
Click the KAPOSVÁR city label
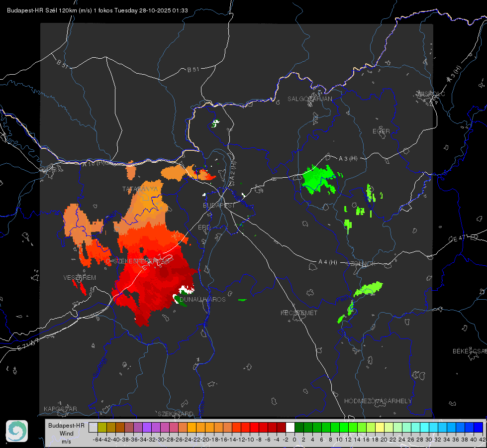pyautogui.click(x=60, y=409)
